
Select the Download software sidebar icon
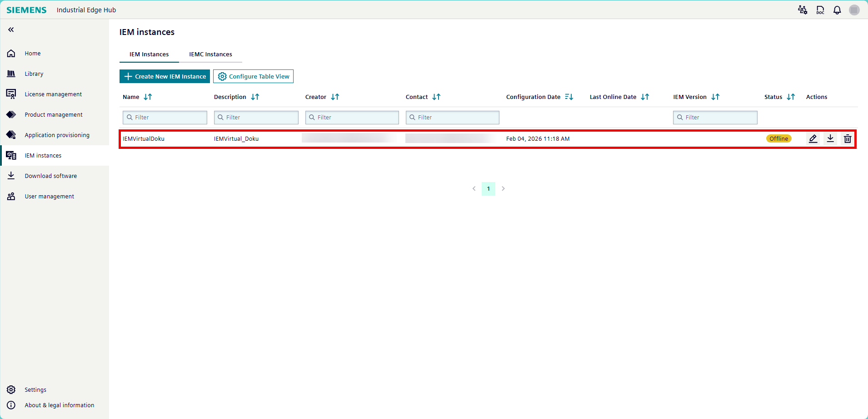(11, 176)
